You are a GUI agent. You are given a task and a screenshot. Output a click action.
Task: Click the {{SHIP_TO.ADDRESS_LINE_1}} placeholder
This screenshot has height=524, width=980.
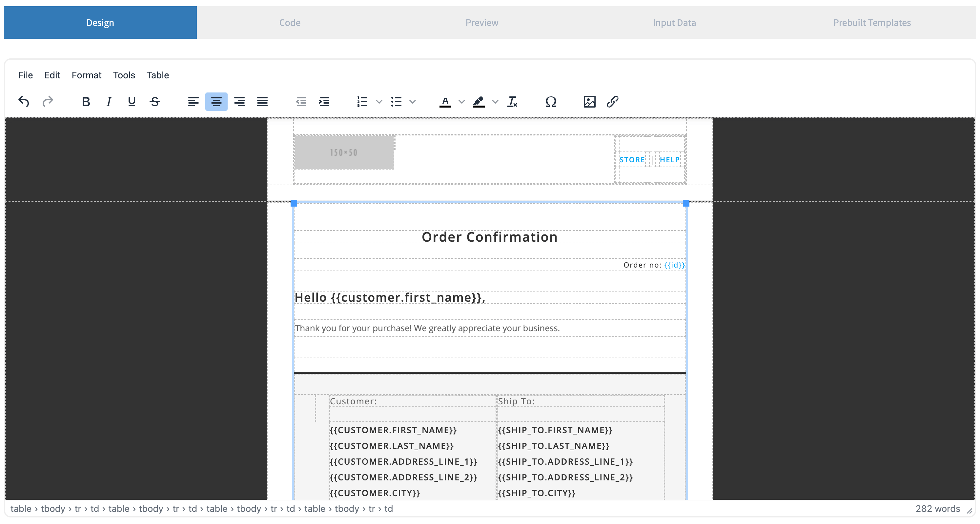coord(565,462)
